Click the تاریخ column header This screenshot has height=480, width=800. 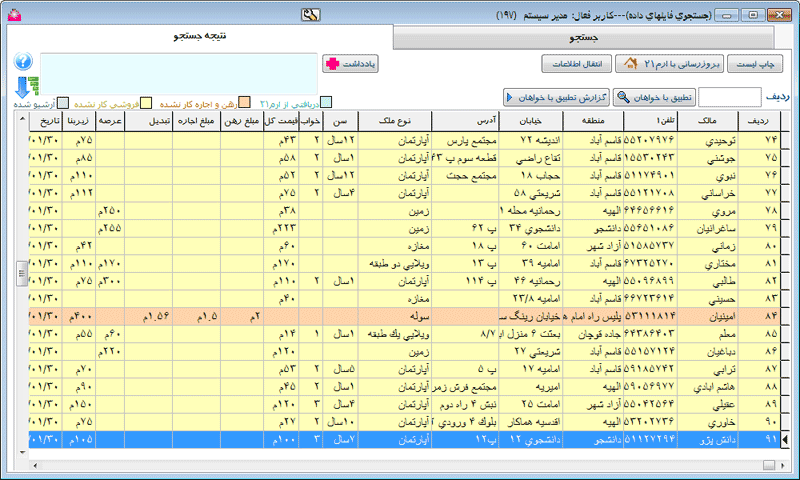point(45,121)
